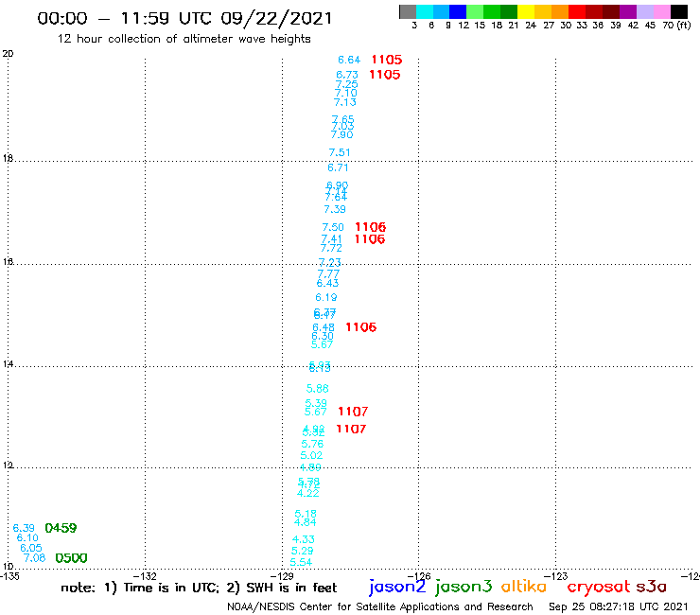Select the wave height value 7.51
The height and width of the screenshot is (615, 700).
[340, 152]
